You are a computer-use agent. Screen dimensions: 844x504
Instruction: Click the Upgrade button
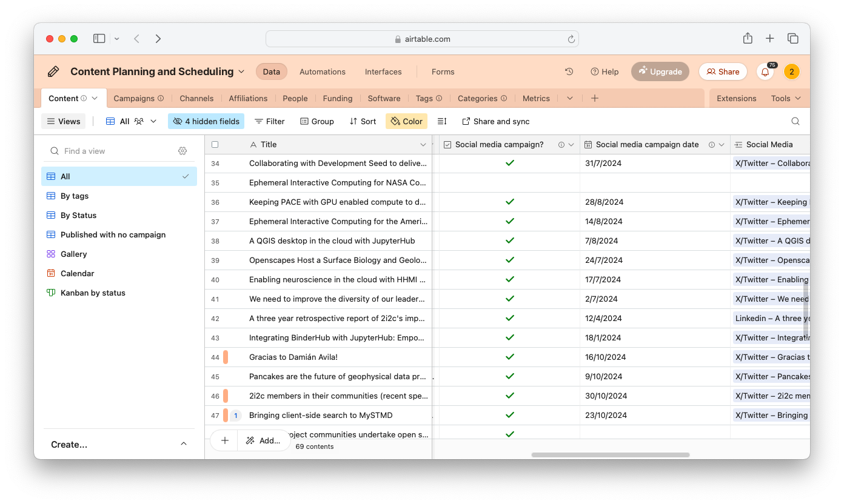660,71
